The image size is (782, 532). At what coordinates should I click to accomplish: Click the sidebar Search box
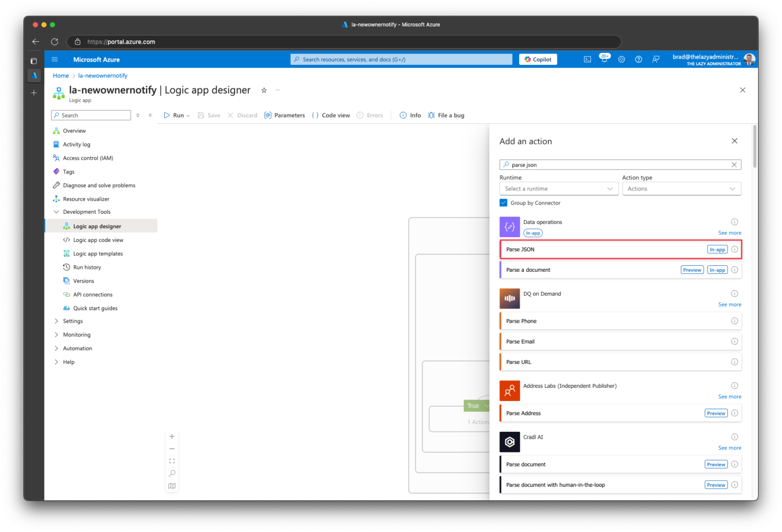point(91,116)
